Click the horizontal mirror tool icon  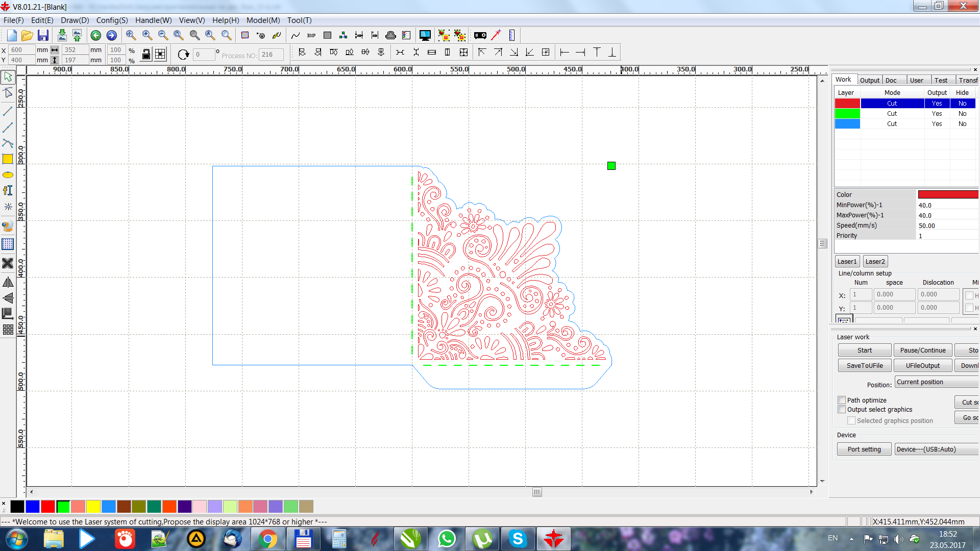coord(8,282)
